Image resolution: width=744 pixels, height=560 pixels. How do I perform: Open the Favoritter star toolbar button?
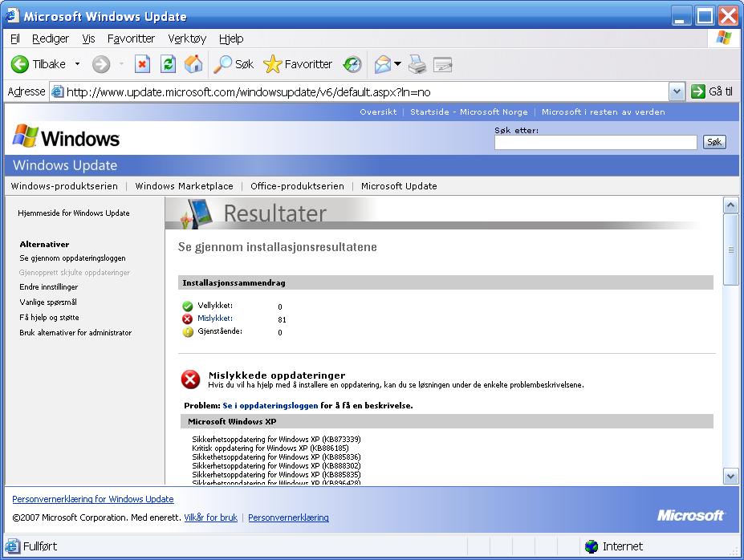point(298,64)
